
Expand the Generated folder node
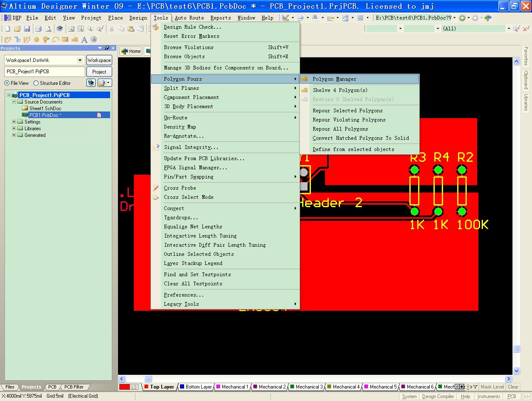[x=14, y=135]
